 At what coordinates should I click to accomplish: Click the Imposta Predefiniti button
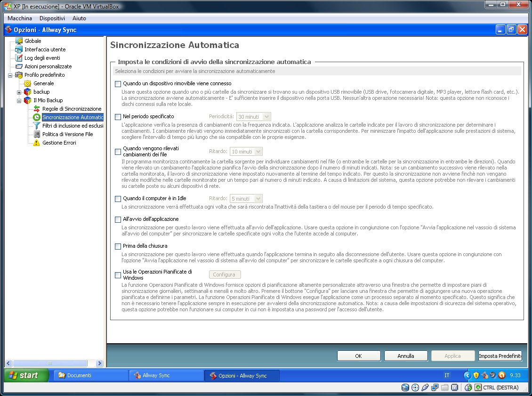tap(500, 356)
